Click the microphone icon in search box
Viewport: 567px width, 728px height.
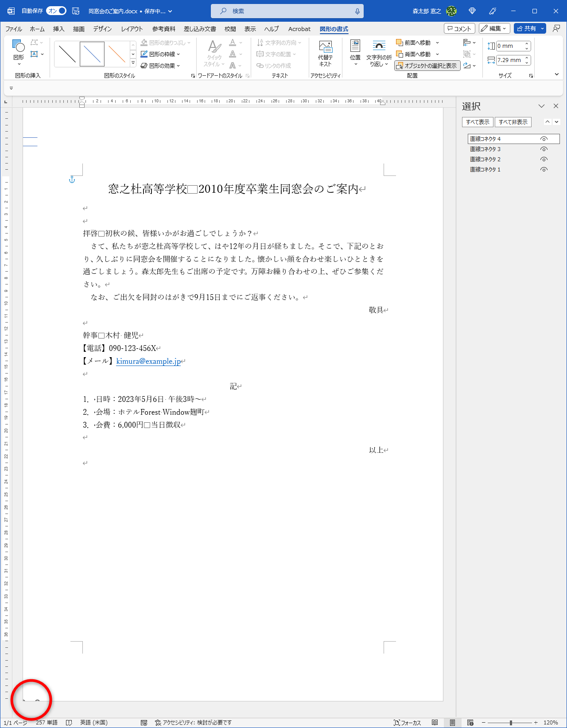[x=357, y=11]
